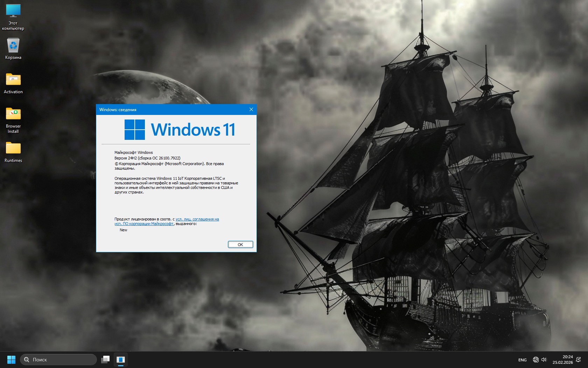Viewport: 588px width, 368px height.
Task: Open Task View from the taskbar
Action: (105, 360)
